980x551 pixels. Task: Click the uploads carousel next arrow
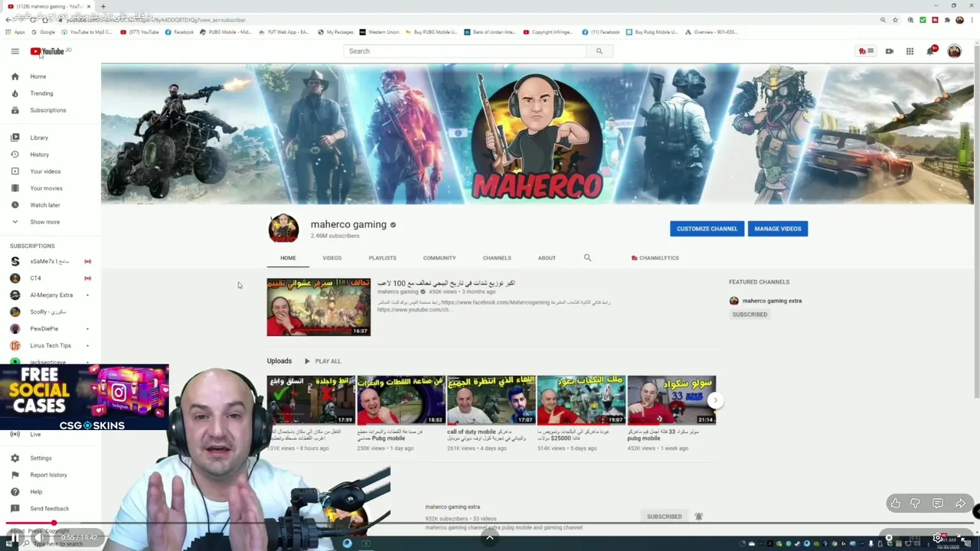[x=715, y=400]
